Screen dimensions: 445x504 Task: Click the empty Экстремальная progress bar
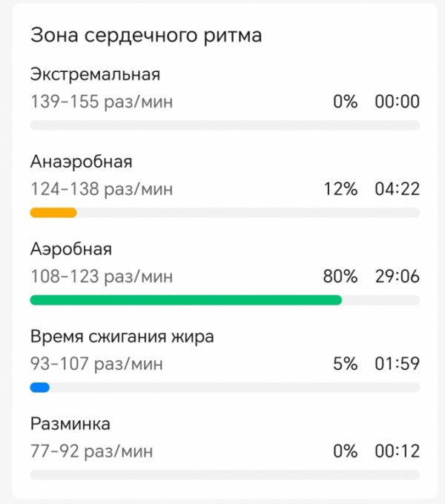(x=225, y=125)
